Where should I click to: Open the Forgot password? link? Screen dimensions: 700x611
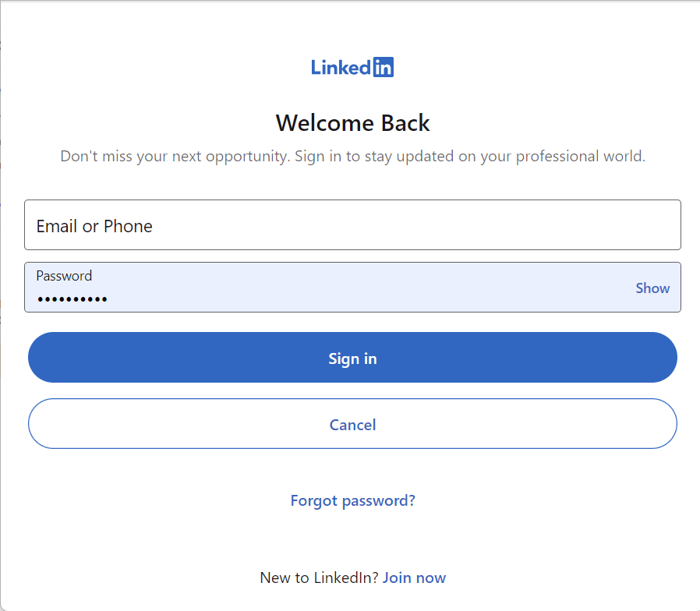tap(352, 500)
